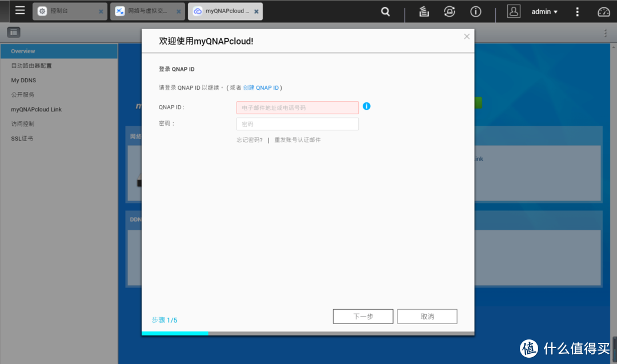Focus the QNAP ID email input field

[x=298, y=107]
